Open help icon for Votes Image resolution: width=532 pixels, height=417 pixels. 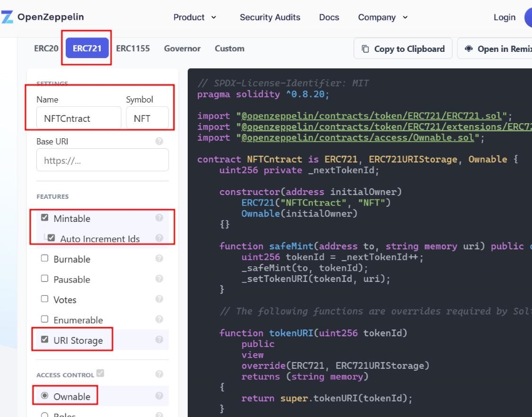(159, 299)
